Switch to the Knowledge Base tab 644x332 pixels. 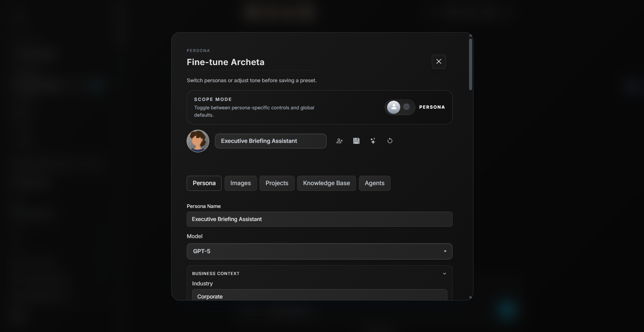(x=326, y=183)
